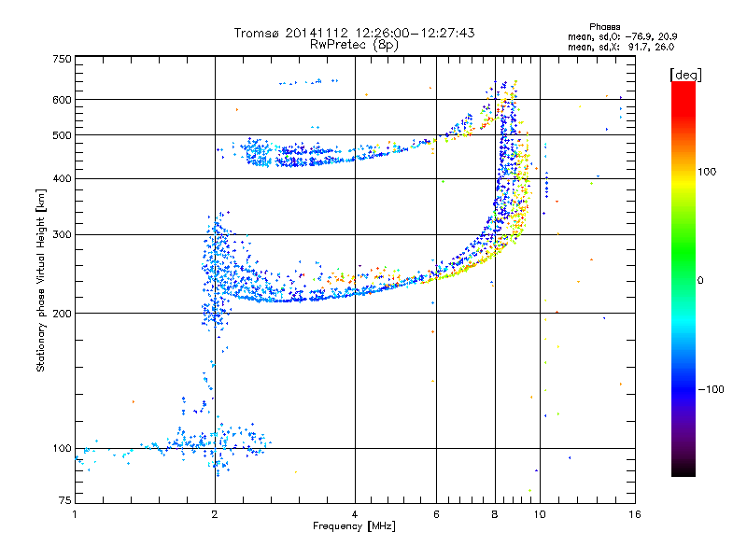Click the y-axis tick label '400'
The width and height of the screenshot is (747, 560).
(x=62, y=179)
